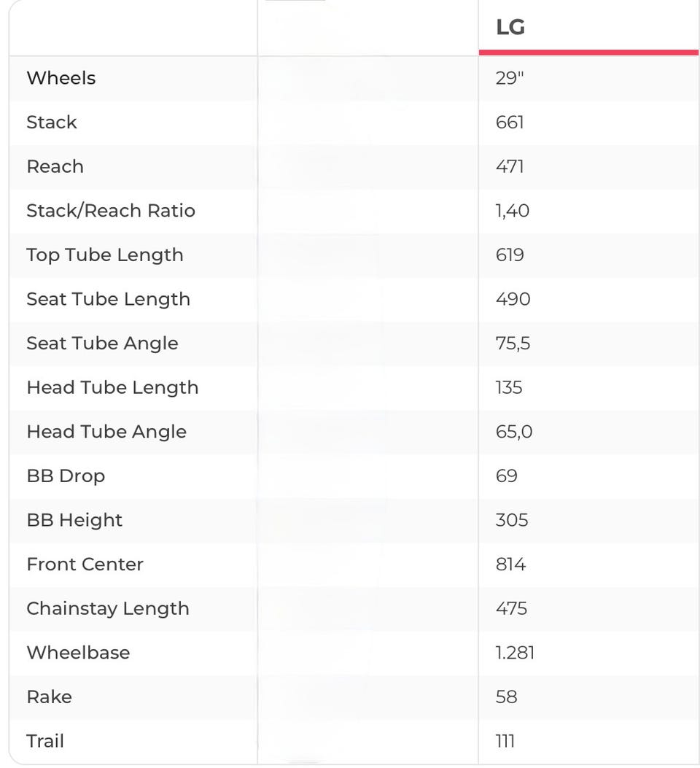Click the BB Height row label

[x=74, y=520]
